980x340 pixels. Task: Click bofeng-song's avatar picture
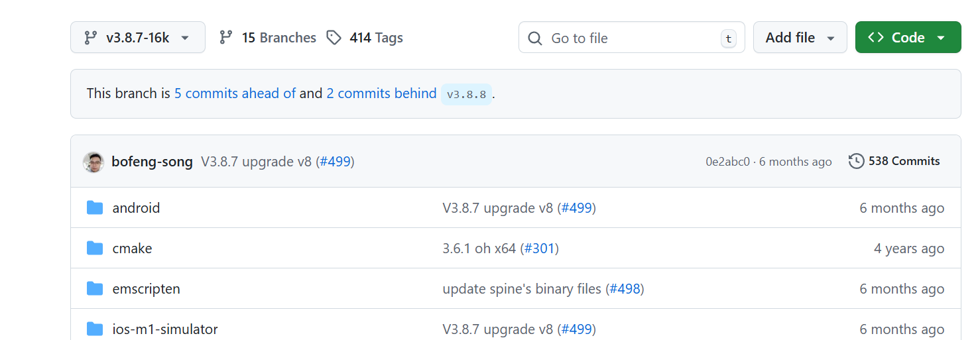click(93, 162)
